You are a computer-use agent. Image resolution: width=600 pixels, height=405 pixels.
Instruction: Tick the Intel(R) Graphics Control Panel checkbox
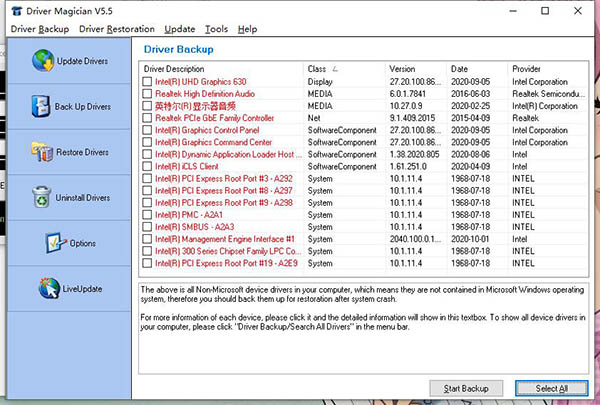(x=147, y=130)
